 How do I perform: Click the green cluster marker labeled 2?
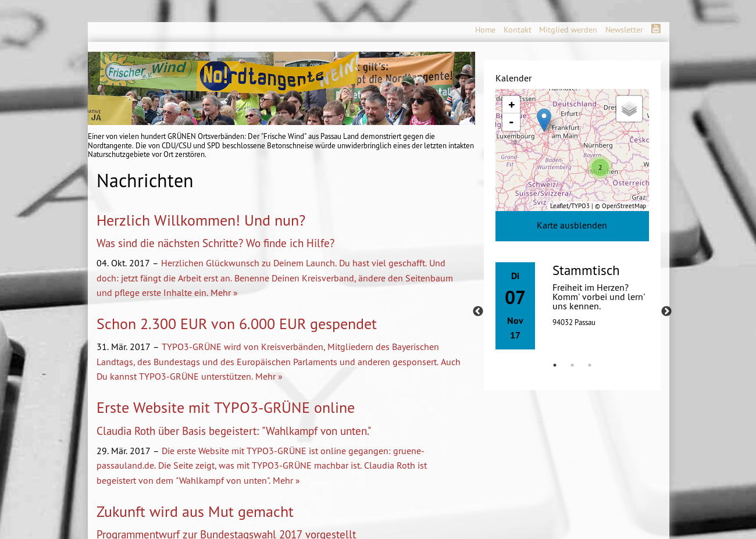600,167
